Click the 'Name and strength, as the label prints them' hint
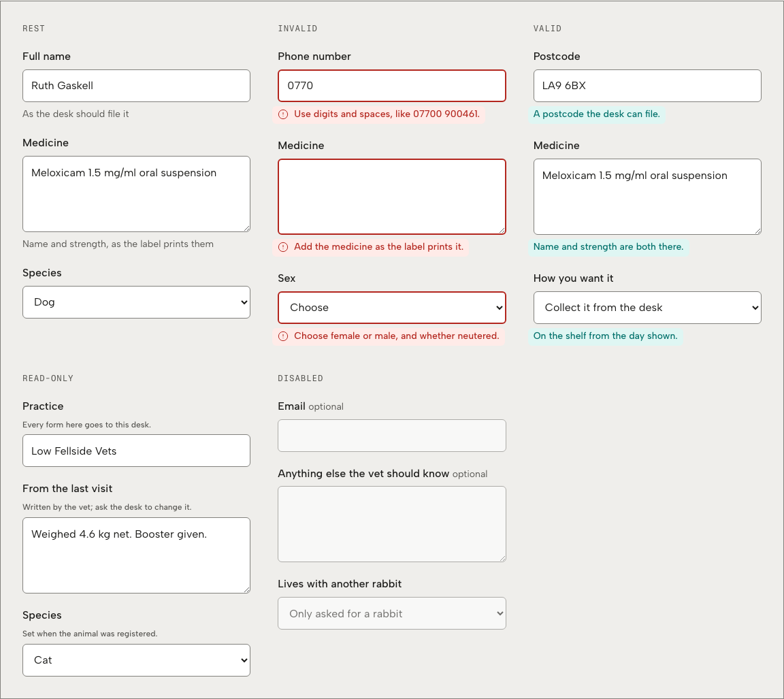 click(118, 244)
